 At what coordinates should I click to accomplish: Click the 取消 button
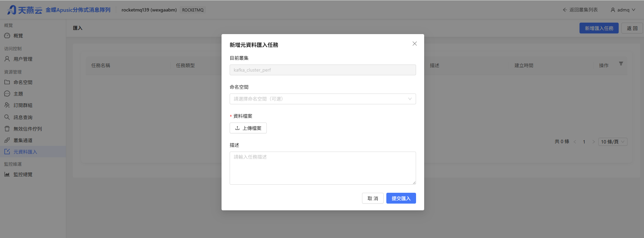(x=373, y=198)
